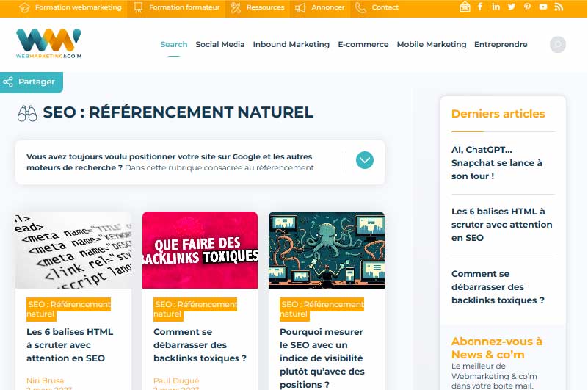Image resolution: width=588 pixels, height=390 pixels.
Task: Select the Social Media navigation tab
Action: [219, 44]
